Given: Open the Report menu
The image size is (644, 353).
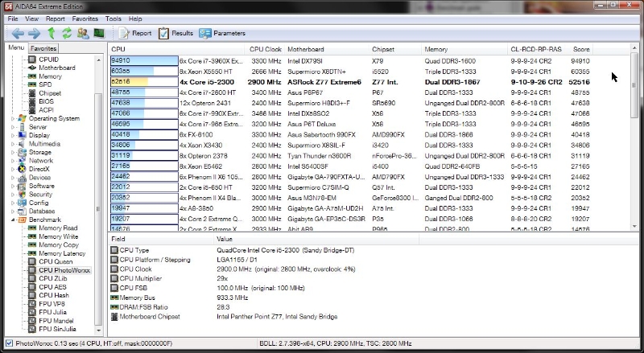Looking at the screenshot, I should pyautogui.click(x=55, y=18).
